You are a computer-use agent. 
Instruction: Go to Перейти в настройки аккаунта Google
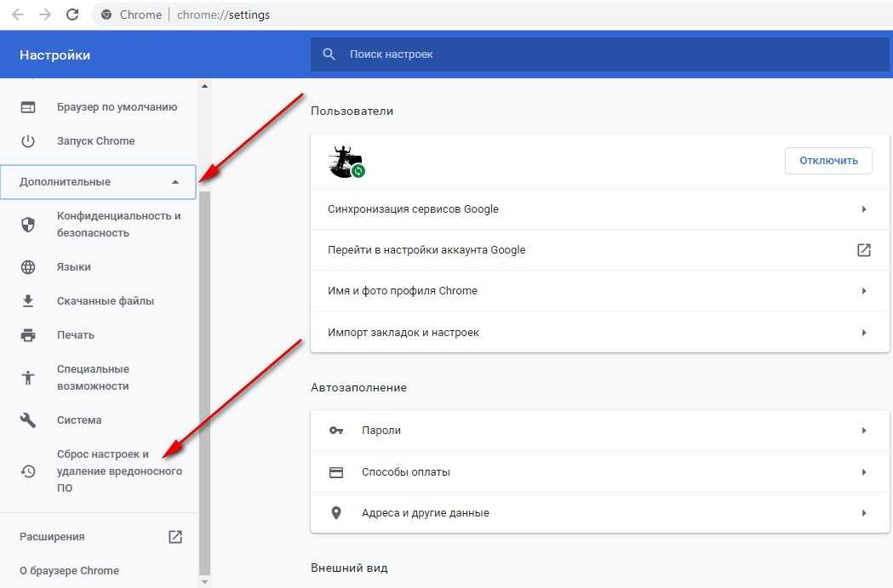click(x=599, y=250)
